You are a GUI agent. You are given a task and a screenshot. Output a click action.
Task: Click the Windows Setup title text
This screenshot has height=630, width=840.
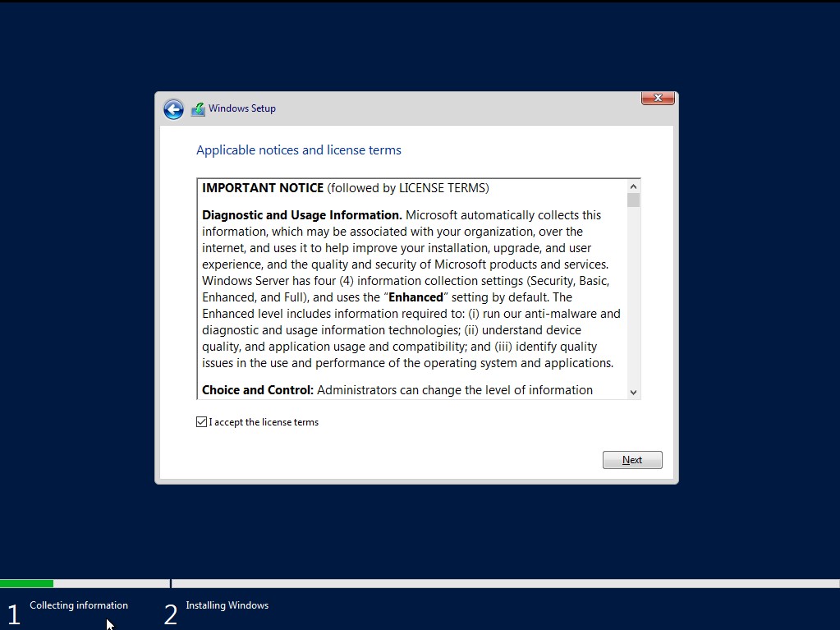point(241,108)
